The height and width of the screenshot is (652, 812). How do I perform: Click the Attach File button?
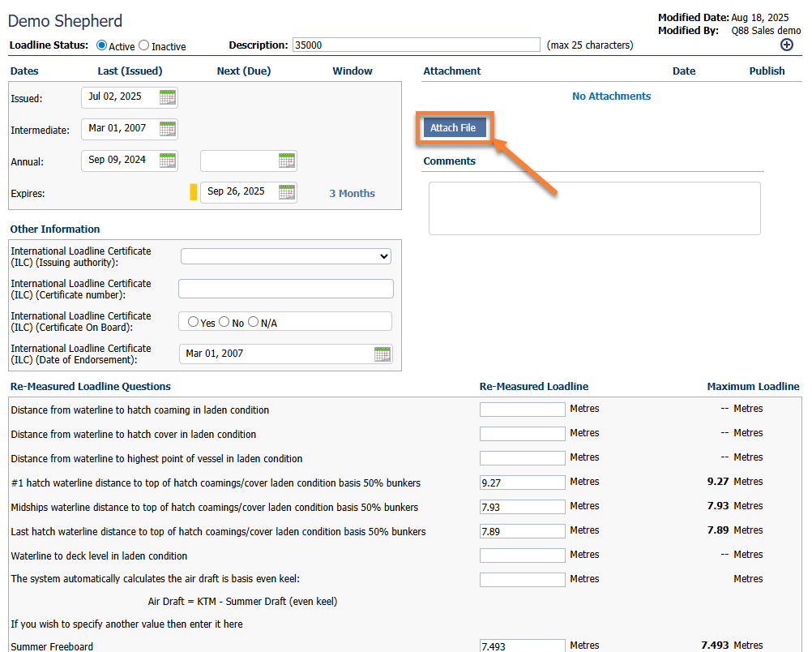(x=453, y=128)
